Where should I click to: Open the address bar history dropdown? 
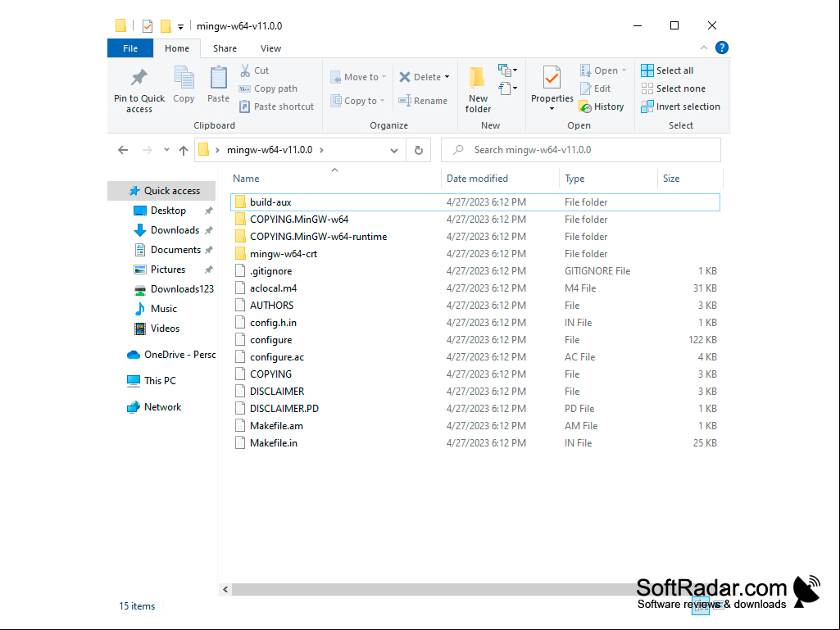pyautogui.click(x=394, y=150)
